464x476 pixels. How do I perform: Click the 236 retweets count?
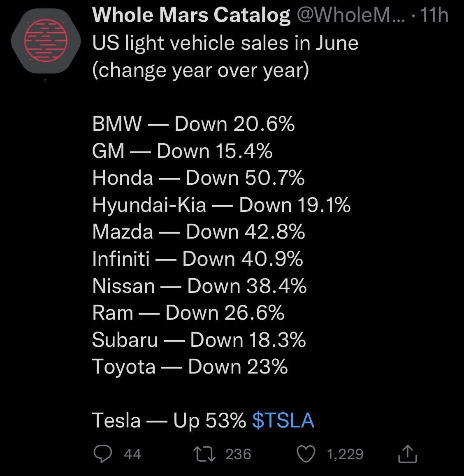point(238,454)
